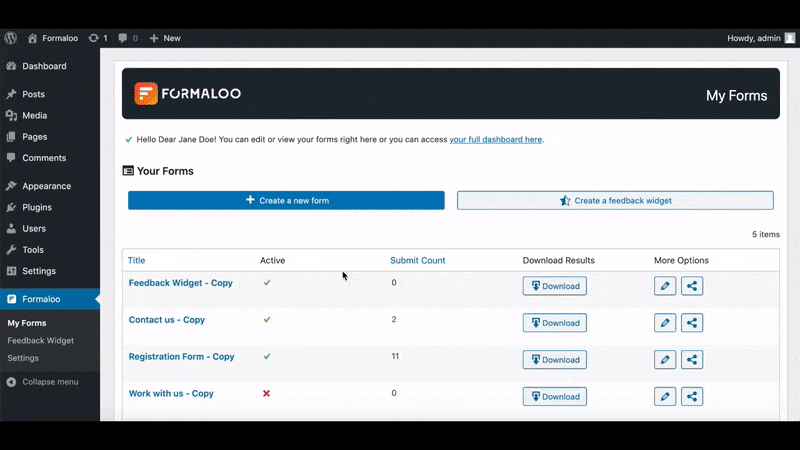800x450 pixels.
Task: Click the 'Your Forms' heading
Action: [x=158, y=171]
